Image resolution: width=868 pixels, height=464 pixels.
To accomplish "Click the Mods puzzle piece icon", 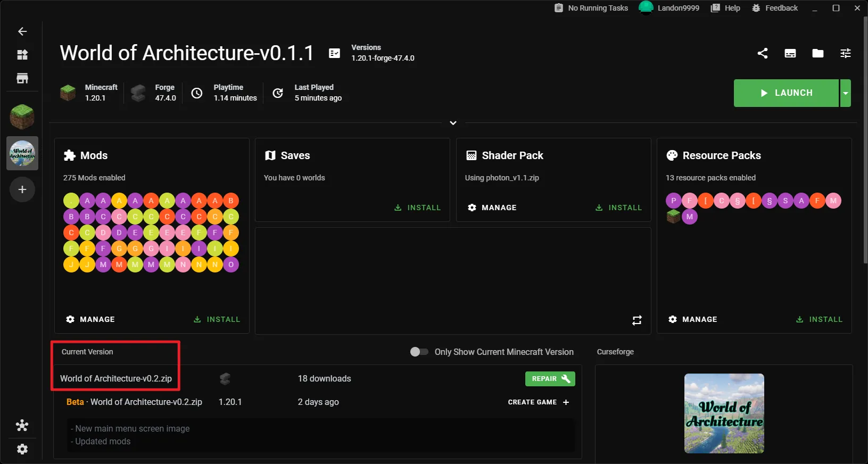I will tap(70, 155).
